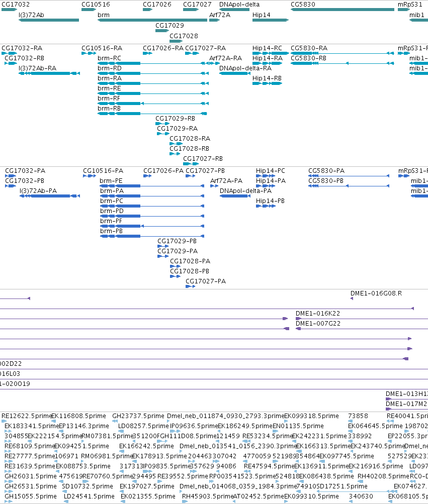Click the CG17027-RB transcript label
The width and height of the screenshot is (428, 504).
pyautogui.click(x=203, y=159)
